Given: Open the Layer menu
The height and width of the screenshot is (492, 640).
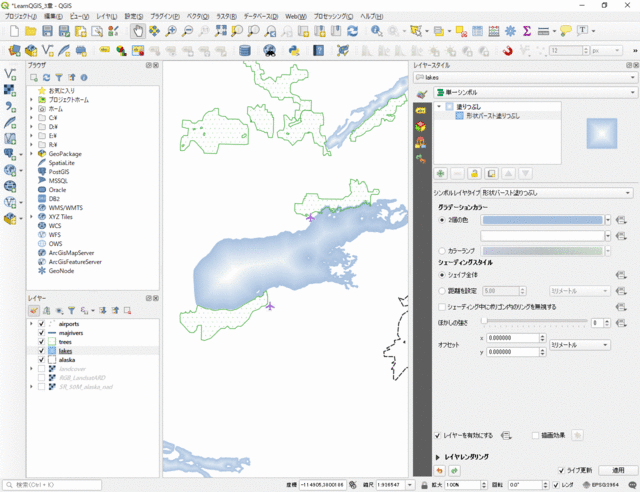Looking at the screenshot, I should click(107, 16).
